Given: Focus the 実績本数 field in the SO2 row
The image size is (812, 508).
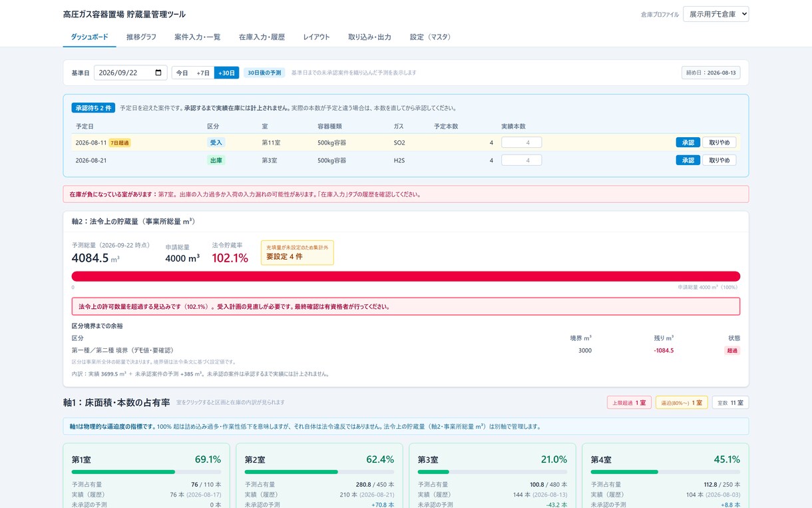Looking at the screenshot, I should (521, 142).
